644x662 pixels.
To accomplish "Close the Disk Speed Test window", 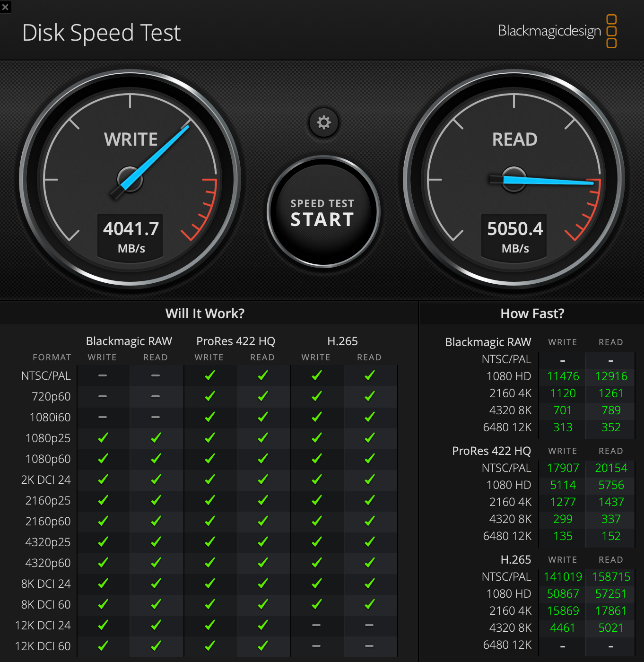I will (x=5, y=7).
